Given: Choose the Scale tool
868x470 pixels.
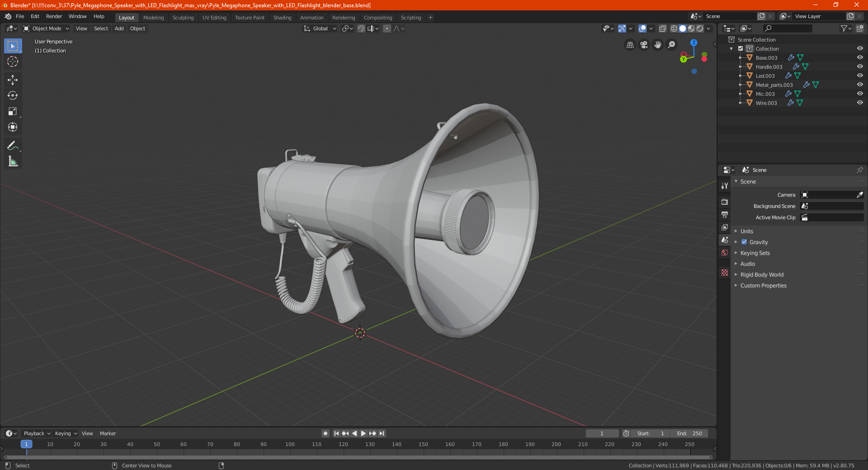Looking at the screenshot, I should click(13, 112).
